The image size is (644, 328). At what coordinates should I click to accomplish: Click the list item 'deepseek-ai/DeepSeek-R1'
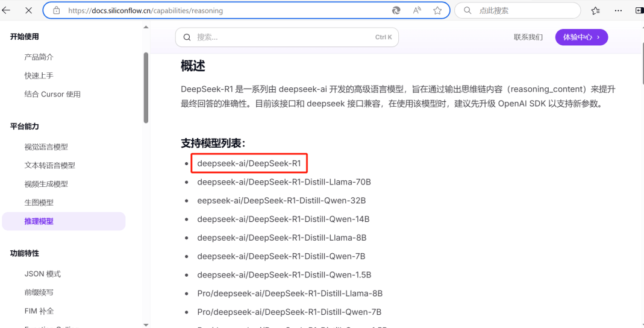coord(249,163)
